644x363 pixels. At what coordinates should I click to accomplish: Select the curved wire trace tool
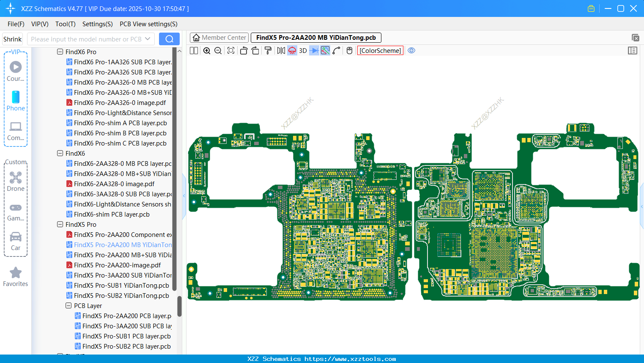[336, 50]
